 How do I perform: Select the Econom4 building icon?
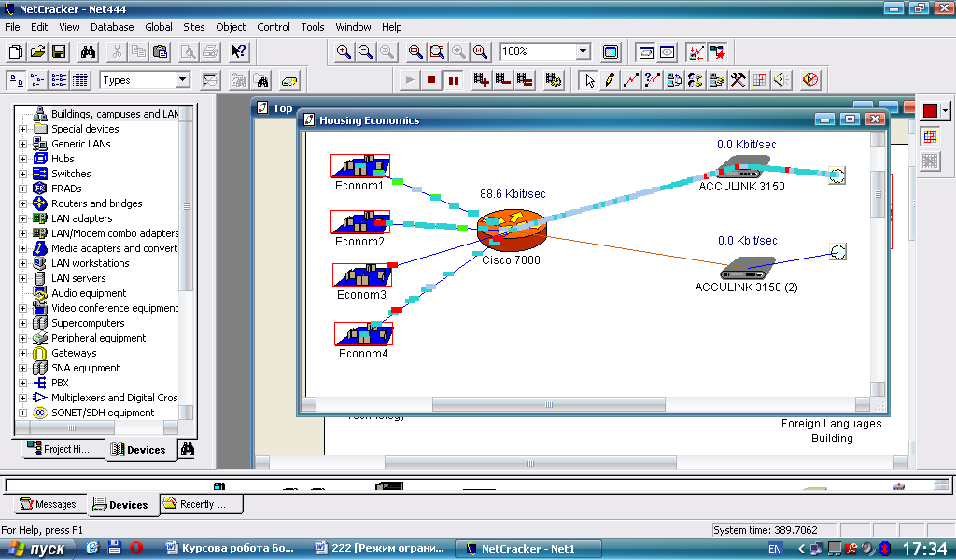point(364,334)
